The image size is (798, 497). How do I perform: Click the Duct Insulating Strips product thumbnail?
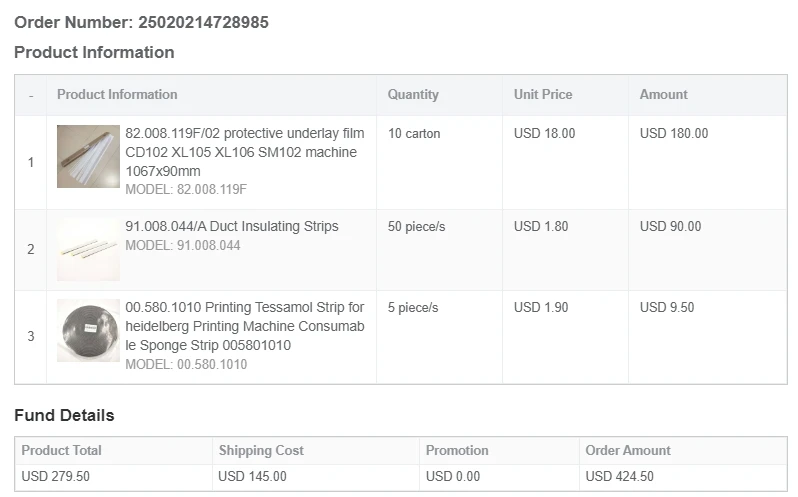point(88,249)
